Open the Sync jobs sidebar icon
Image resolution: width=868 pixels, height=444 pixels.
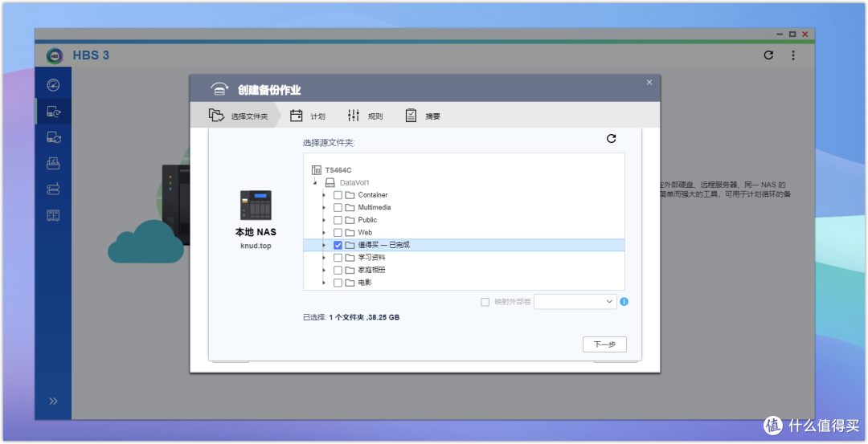[53, 137]
